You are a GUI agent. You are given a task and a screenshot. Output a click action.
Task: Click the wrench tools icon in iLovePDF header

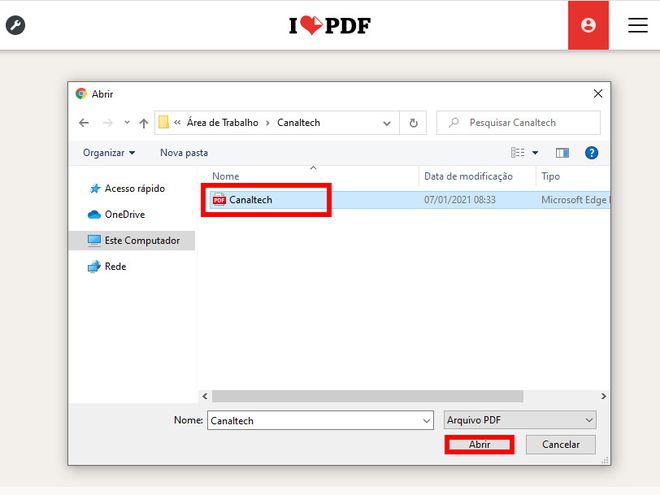click(16, 25)
